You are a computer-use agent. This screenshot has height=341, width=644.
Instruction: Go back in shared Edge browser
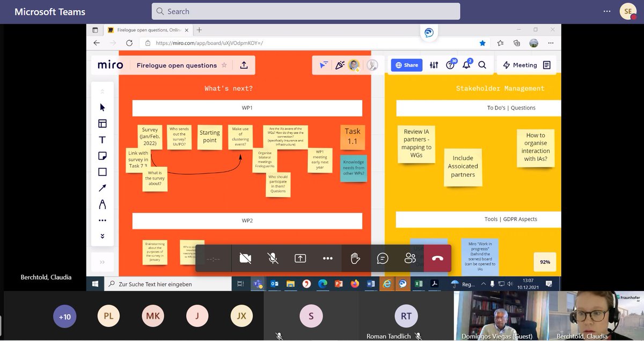click(x=97, y=43)
